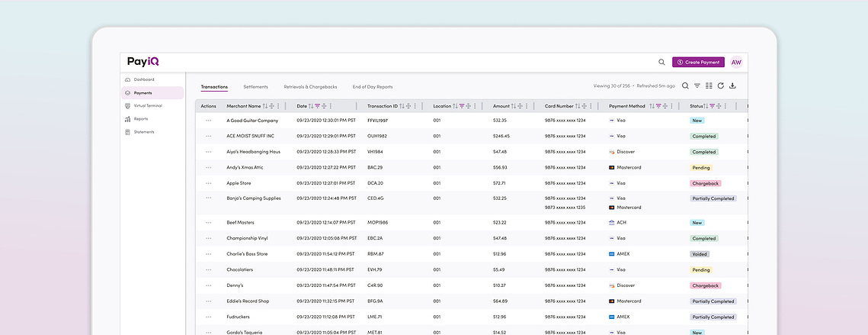Click the ACH payment method for Beef Masters

point(617,222)
